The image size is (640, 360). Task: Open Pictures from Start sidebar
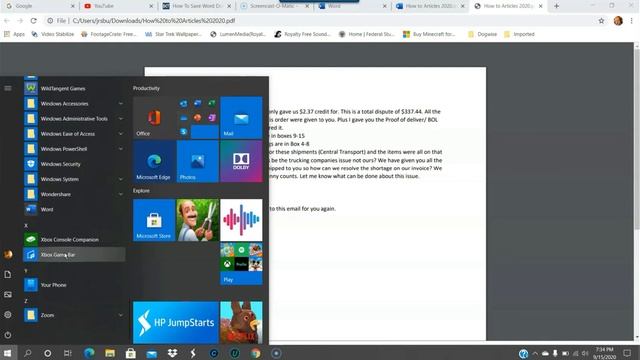click(x=8, y=295)
